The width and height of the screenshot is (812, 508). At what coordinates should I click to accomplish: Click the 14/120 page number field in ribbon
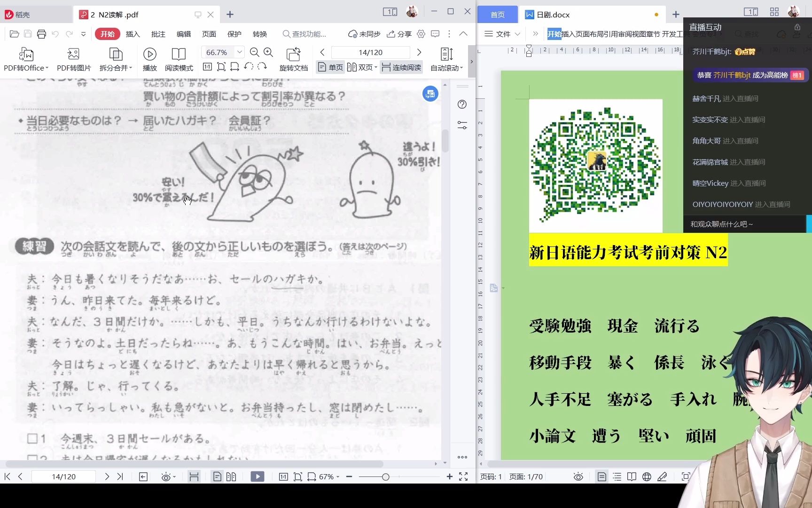tap(370, 52)
